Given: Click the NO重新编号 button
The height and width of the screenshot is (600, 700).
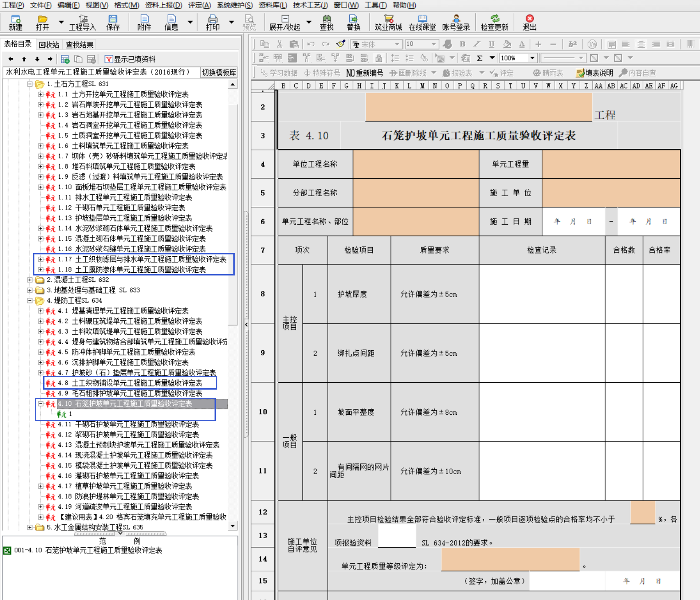Looking at the screenshot, I should click(x=364, y=73).
